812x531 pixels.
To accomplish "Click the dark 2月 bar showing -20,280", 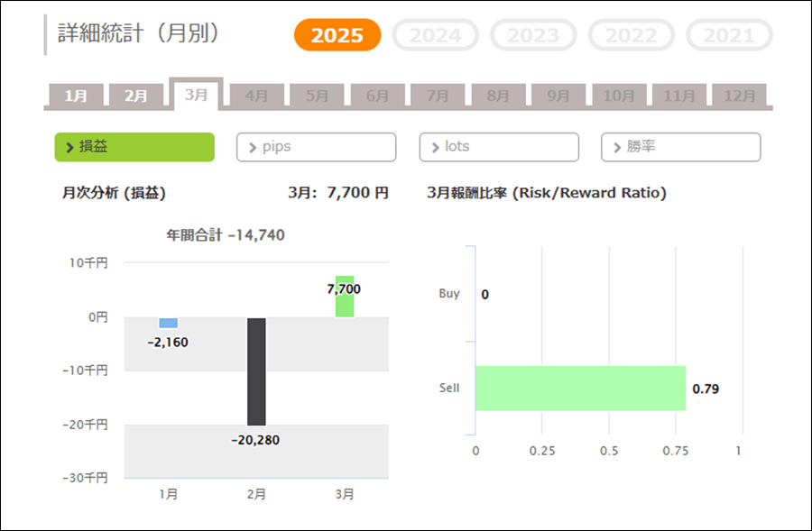I will pos(256,371).
